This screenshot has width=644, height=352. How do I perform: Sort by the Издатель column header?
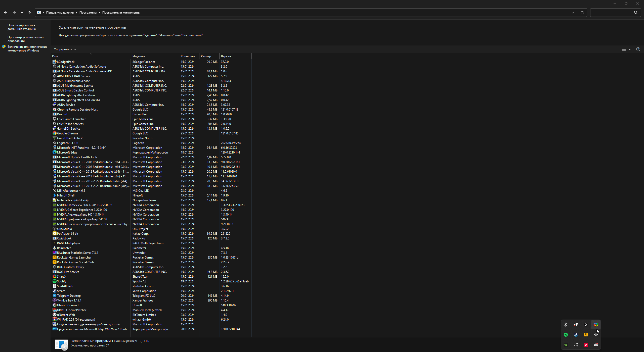coord(155,56)
